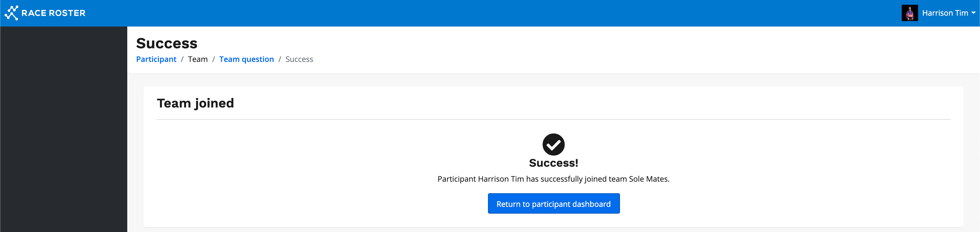Click the divider line under Team joined
The image size is (980, 232).
553,119
